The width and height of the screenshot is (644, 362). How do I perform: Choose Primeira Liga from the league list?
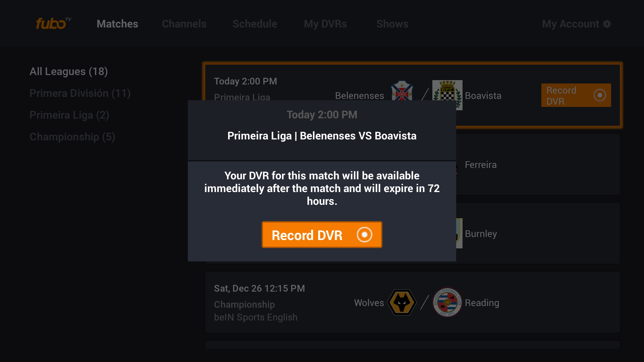coord(69,115)
